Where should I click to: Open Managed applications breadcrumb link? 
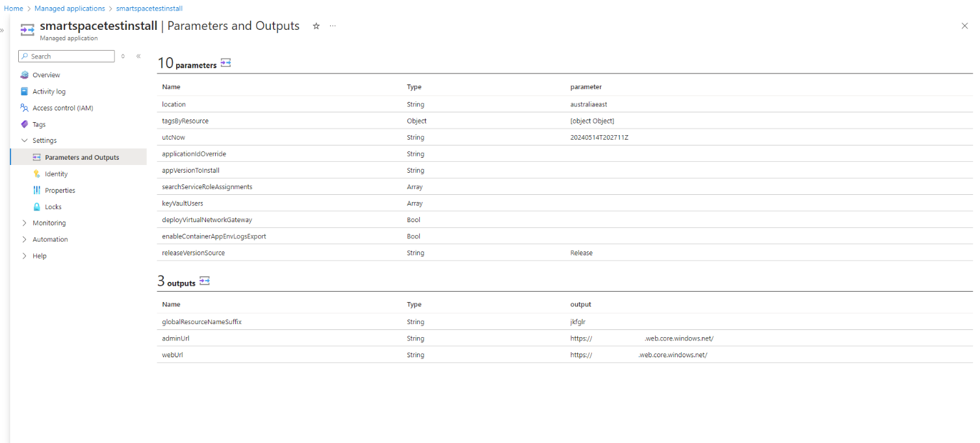coord(70,8)
